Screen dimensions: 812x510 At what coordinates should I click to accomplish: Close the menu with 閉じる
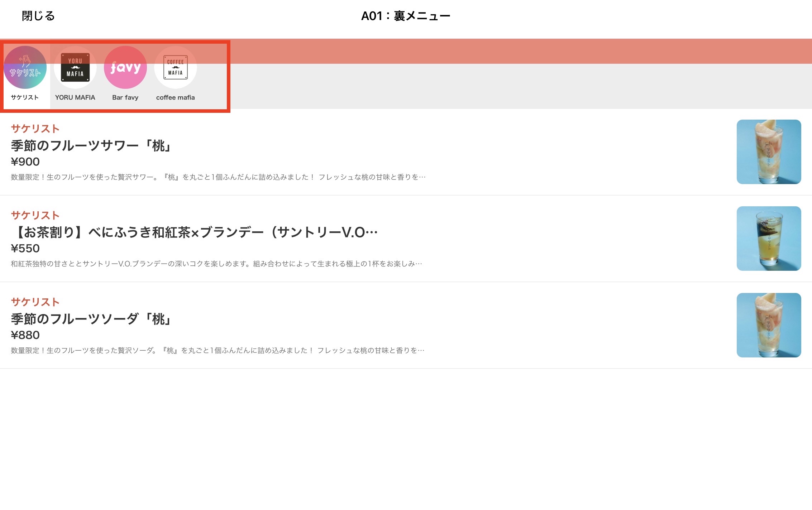tap(38, 16)
